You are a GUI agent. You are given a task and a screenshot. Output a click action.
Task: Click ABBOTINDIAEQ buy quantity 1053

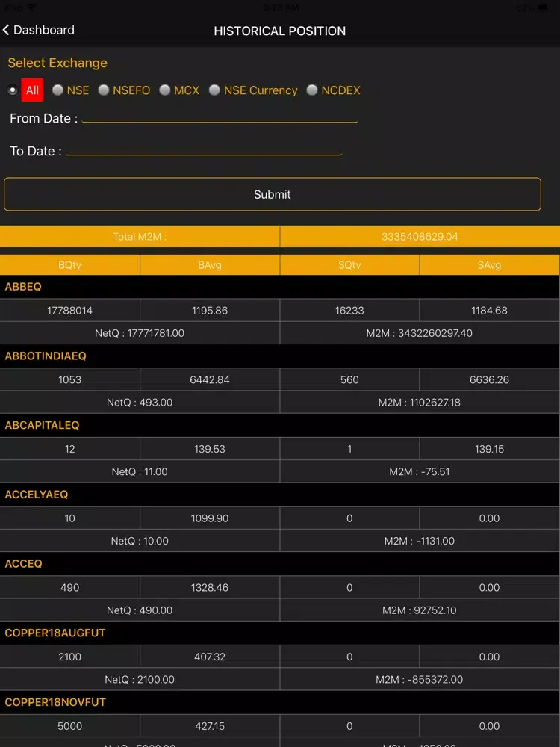pos(69,379)
